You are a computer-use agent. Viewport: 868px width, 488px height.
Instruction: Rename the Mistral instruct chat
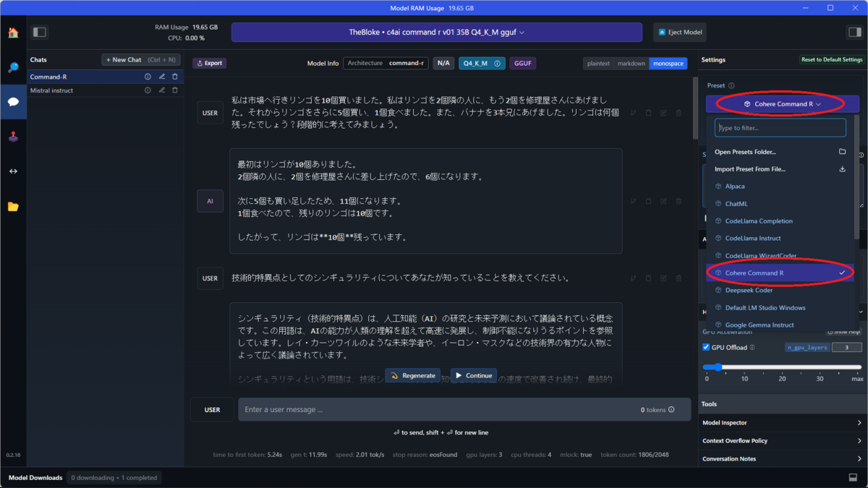click(162, 90)
